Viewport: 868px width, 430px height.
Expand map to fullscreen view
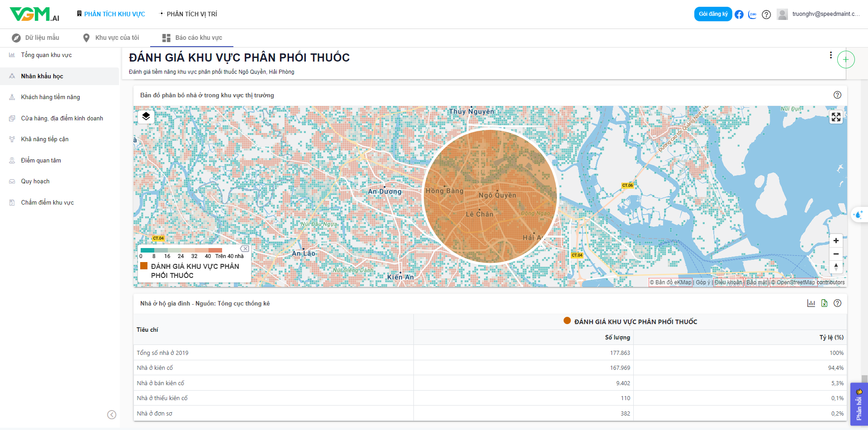tap(836, 117)
